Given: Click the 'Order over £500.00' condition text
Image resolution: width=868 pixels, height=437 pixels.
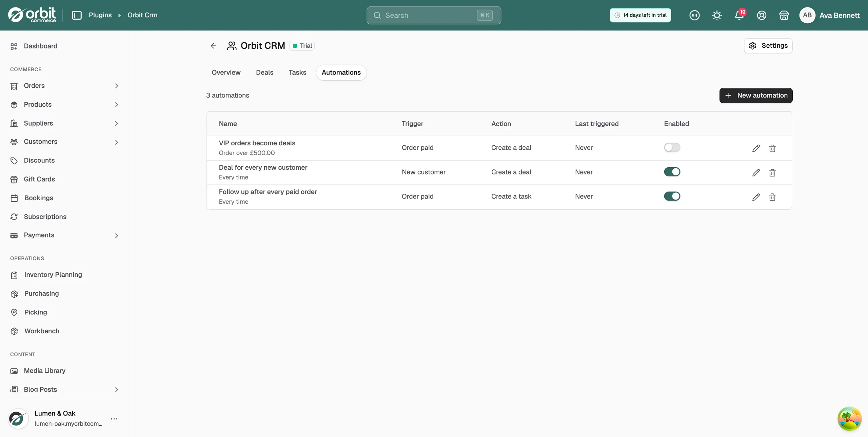Looking at the screenshot, I should pos(247,153).
